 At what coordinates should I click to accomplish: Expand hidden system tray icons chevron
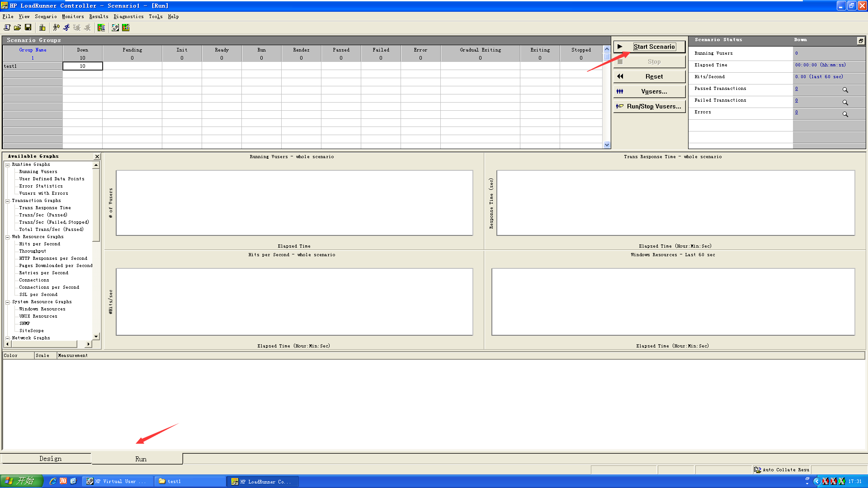click(x=816, y=481)
